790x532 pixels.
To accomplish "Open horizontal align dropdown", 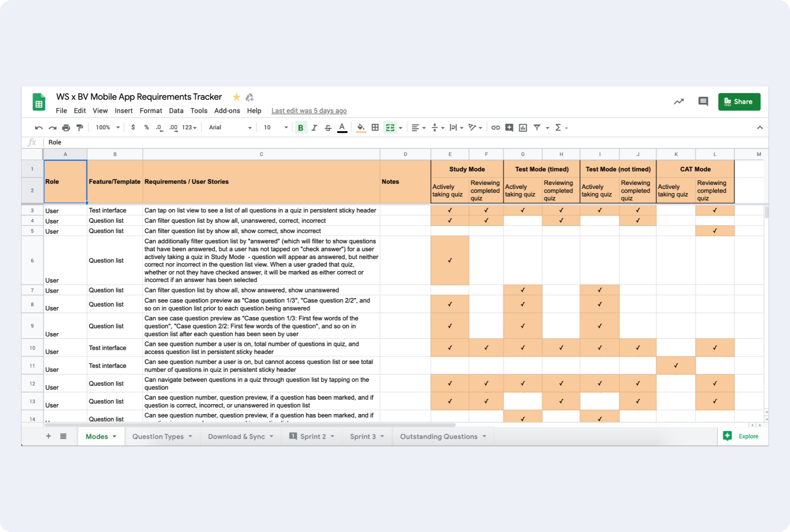I will point(419,127).
